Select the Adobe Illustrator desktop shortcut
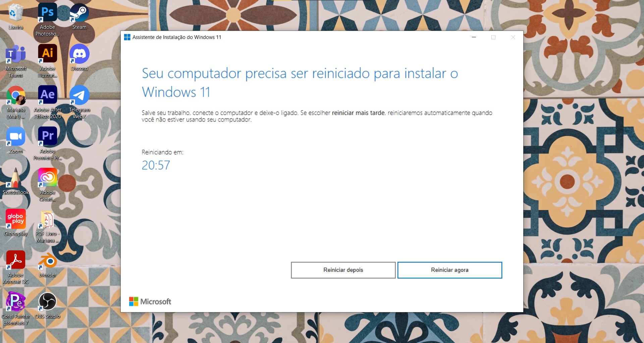The height and width of the screenshot is (343, 644). click(47, 61)
